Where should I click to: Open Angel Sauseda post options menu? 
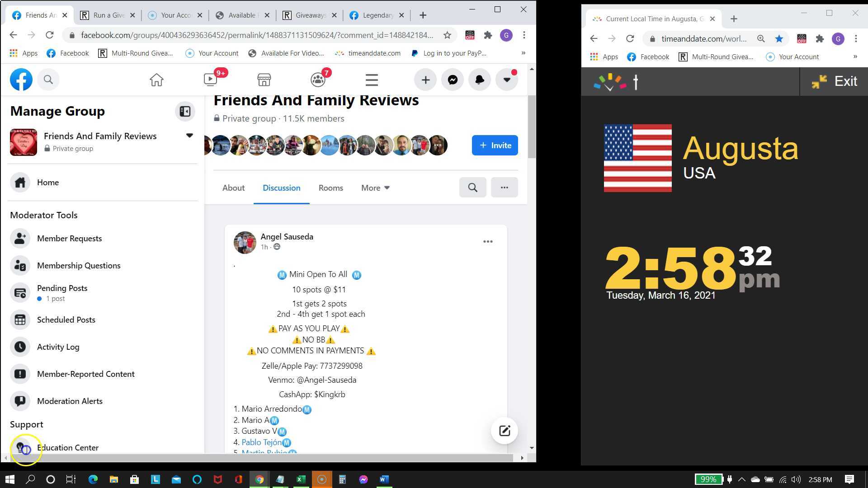pos(488,242)
